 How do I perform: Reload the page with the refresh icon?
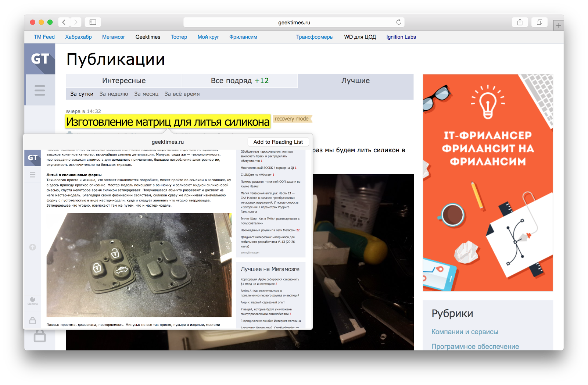pyautogui.click(x=399, y=22)
